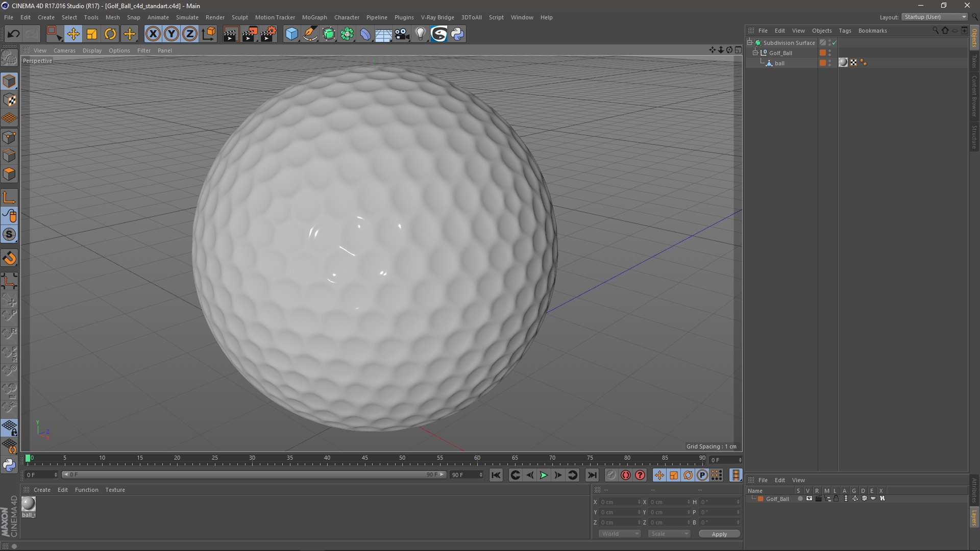Viewport: 980px width, 551px height.
Task: Open Edit Render Settings icon
Action: pyautogui.click(x=268, y=34)
